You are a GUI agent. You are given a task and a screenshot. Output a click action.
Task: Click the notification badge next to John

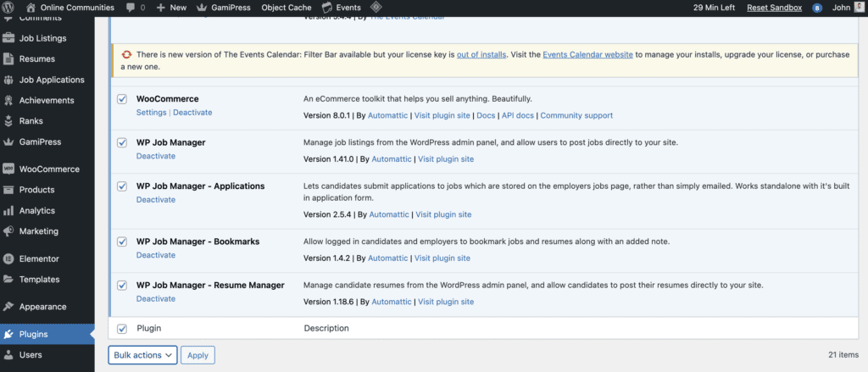[817, 8]
